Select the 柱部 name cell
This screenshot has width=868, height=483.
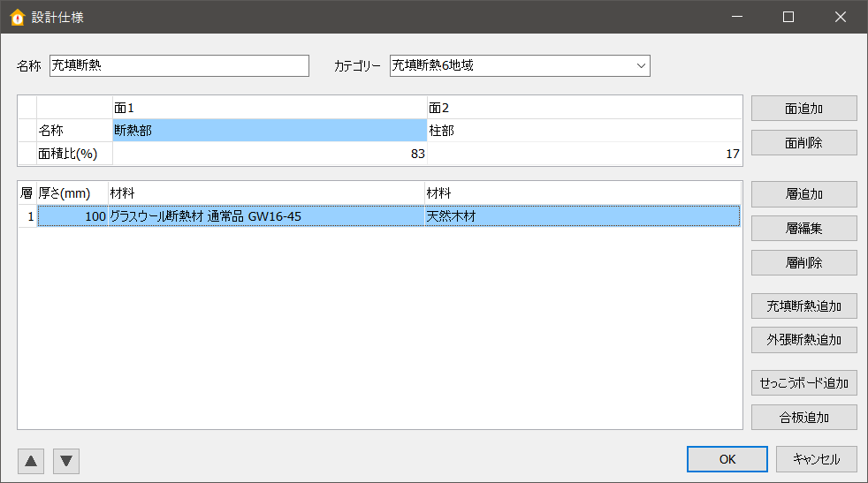point(584,131)
